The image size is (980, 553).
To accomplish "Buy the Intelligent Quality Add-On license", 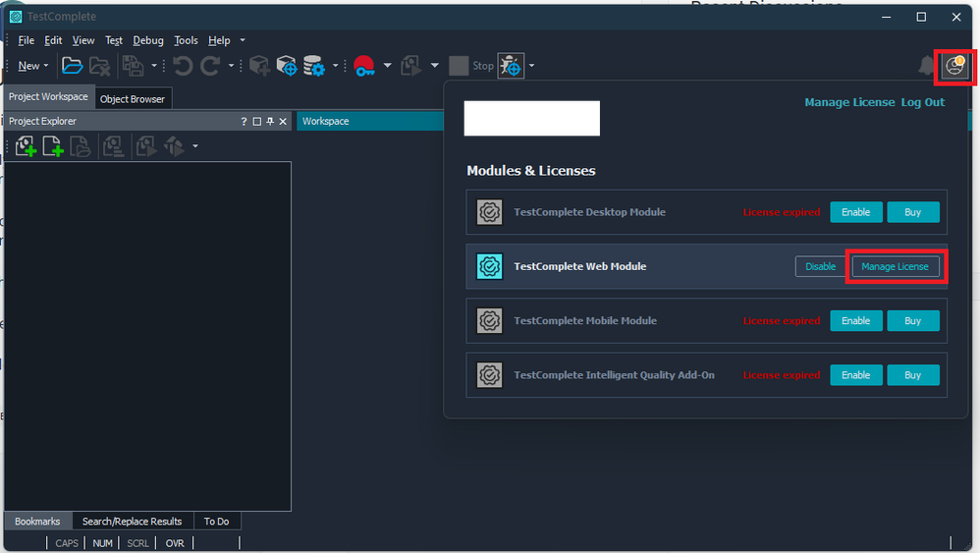I will click(912, 375).
